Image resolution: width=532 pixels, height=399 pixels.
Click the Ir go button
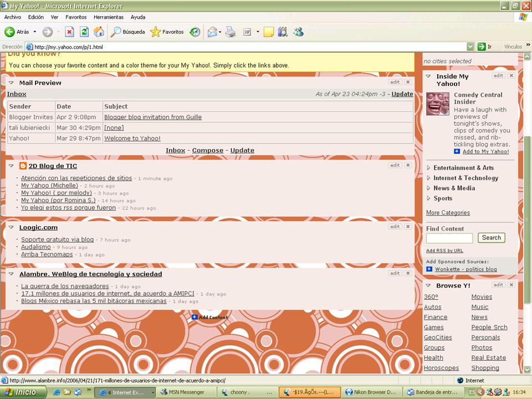(484, 47)
